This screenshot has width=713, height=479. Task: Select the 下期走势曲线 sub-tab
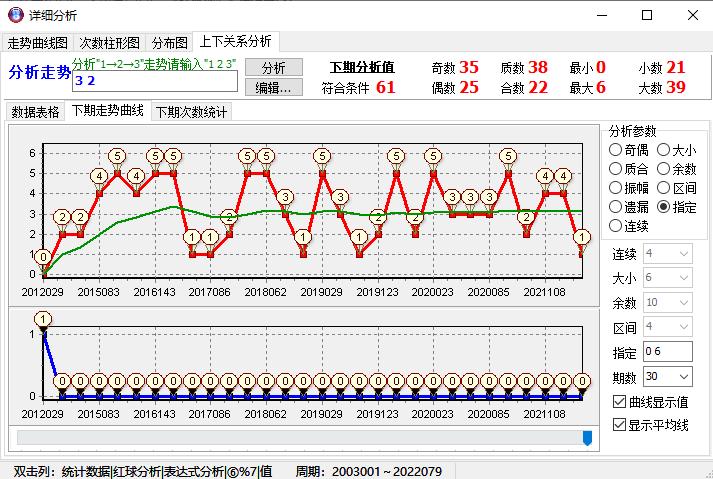tap(108, 111)
